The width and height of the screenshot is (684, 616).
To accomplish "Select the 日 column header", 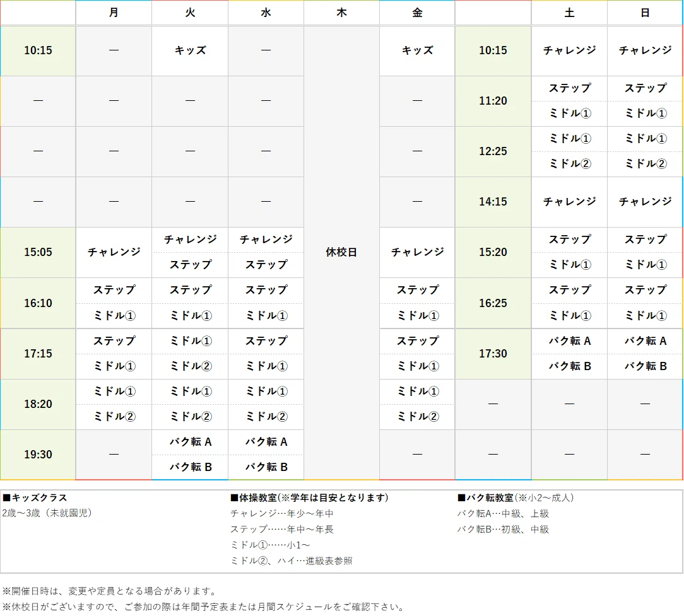I will pos(645,13).
